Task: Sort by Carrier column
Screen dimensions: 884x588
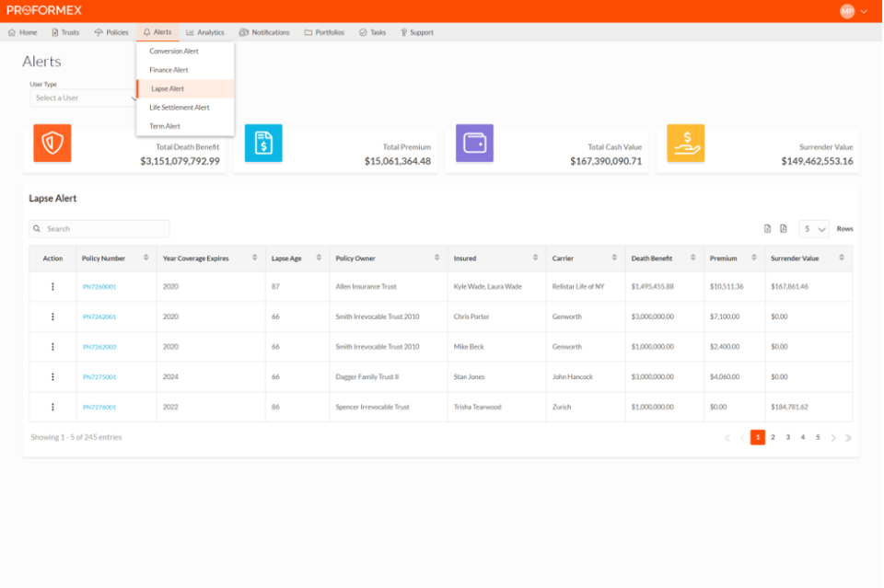Action: point(614,258)
